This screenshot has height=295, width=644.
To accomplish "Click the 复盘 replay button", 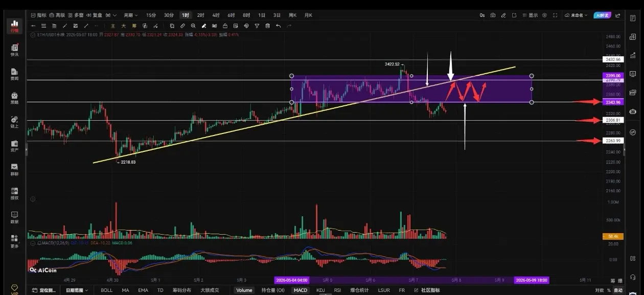I will pos(94,15).
